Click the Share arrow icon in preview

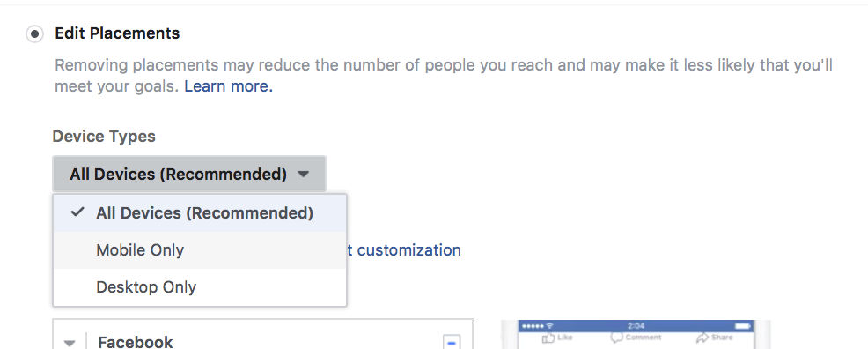pyautogui.click(x=702, y=338)
